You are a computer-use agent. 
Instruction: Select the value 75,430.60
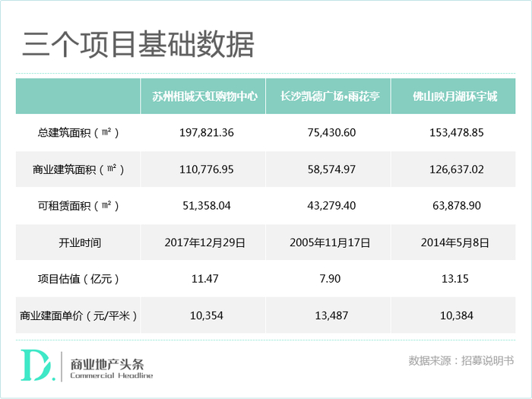point(331,132)
